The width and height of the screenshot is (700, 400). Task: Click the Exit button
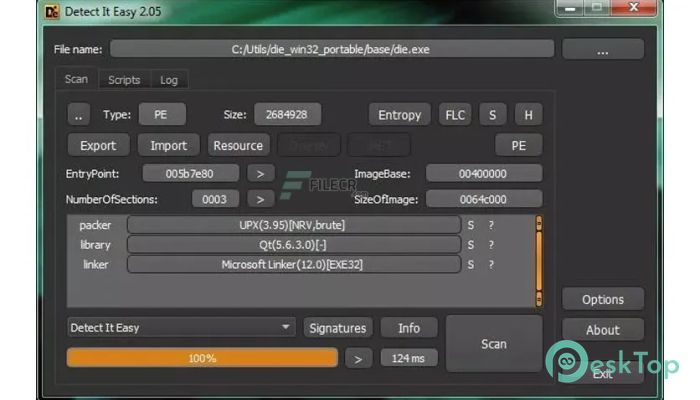coord(603,374)
